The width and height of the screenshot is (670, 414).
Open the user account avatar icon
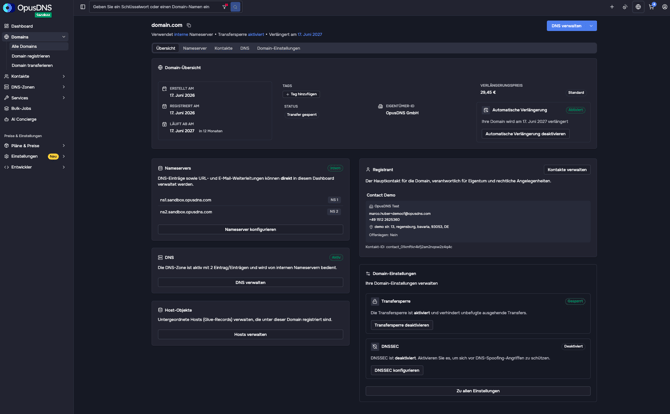[x=665, y=7]
